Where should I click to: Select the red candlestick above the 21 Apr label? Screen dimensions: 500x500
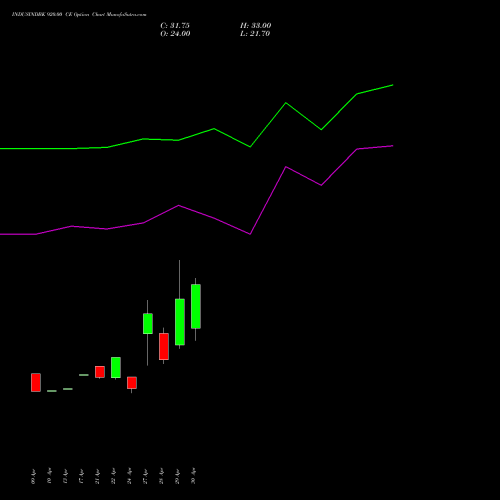click(100, 372)
